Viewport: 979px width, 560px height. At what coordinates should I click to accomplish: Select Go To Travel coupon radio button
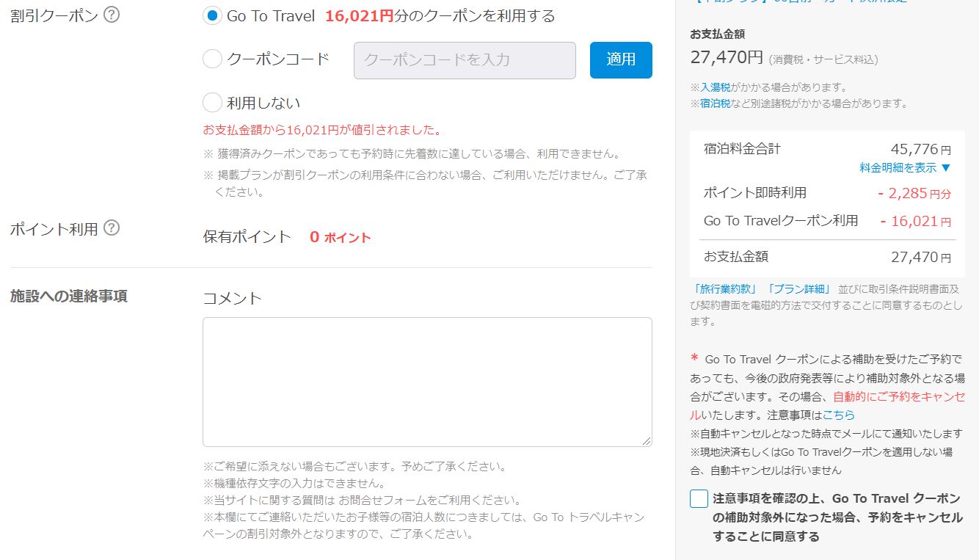point(212,15)
